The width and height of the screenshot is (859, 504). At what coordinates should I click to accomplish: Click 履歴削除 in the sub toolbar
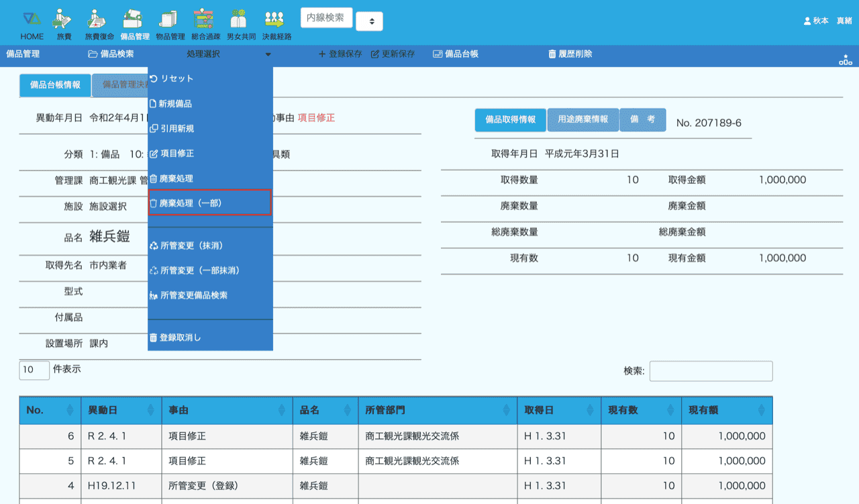point(570,54)
